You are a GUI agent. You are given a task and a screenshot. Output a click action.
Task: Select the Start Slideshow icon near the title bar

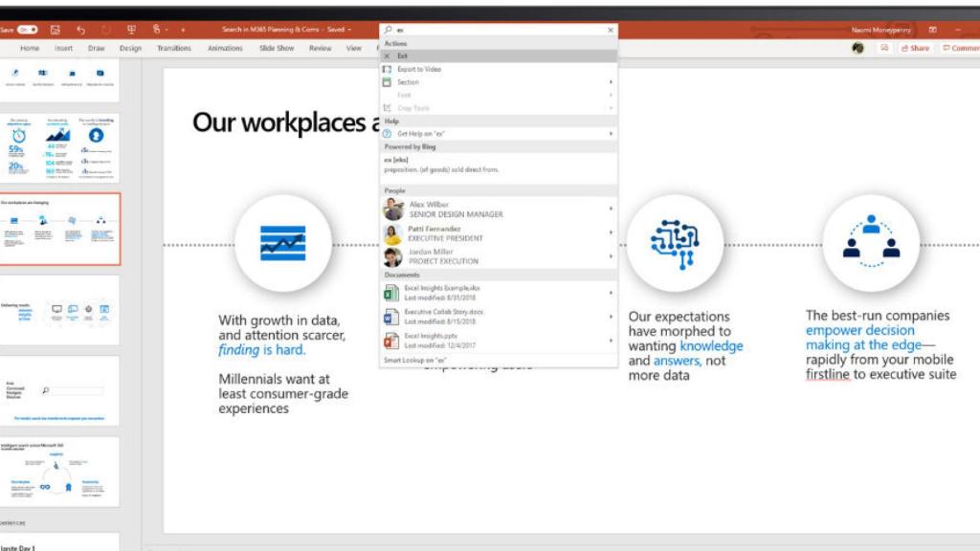131,30
